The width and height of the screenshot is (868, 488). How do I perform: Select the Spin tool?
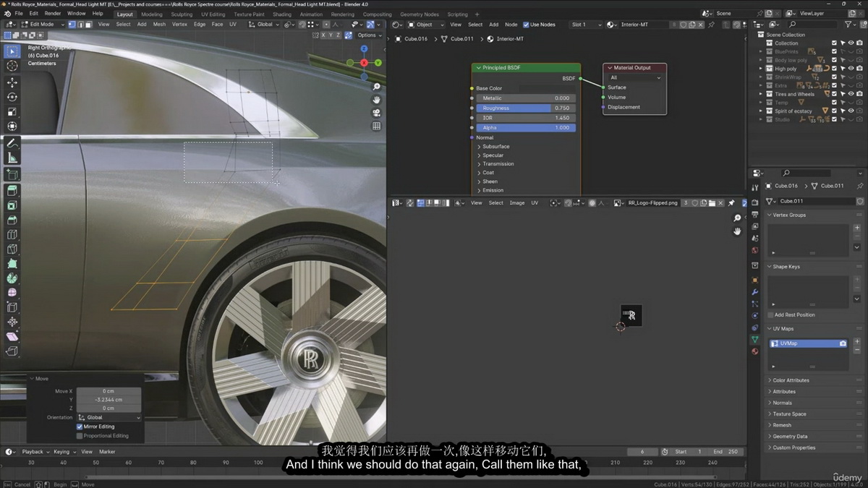click(12, 278)
